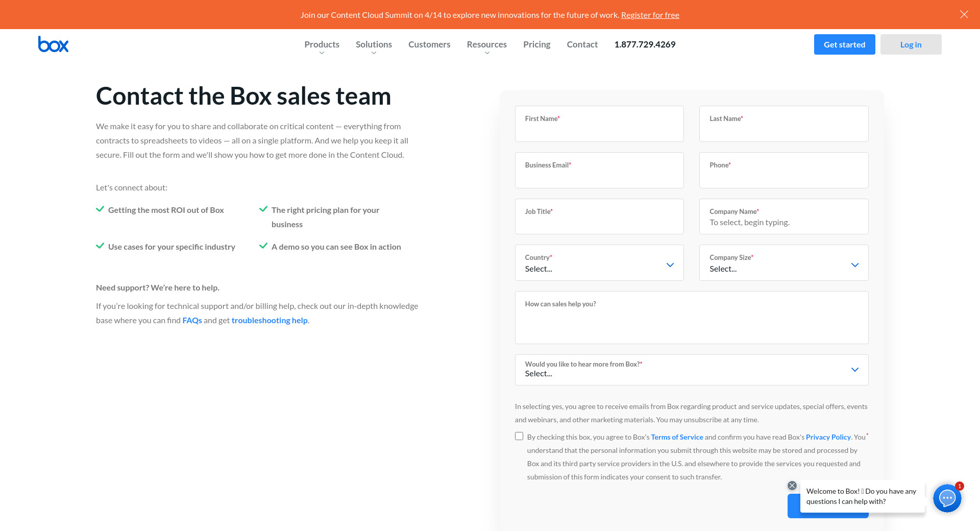Check the Terms of Service agreement box
This screenshot has width=980, height=531.
(519, 436)
